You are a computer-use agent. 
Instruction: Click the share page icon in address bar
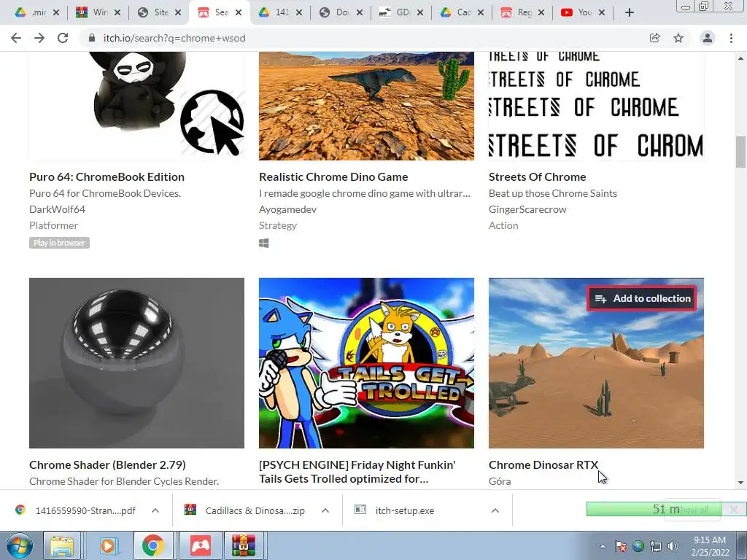(654, 38)
